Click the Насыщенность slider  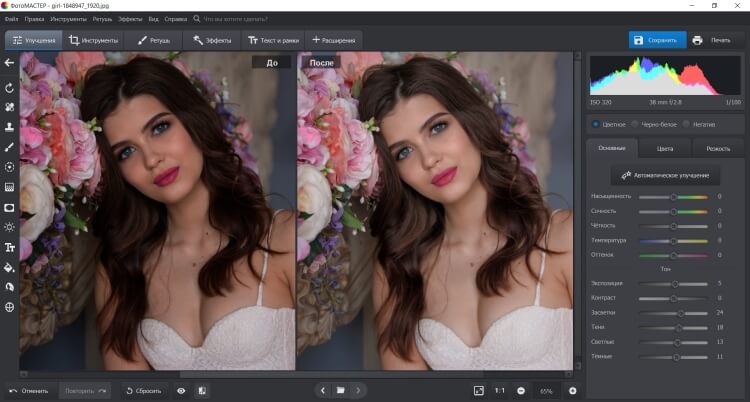pyautogui.click(x=673, y=197)
